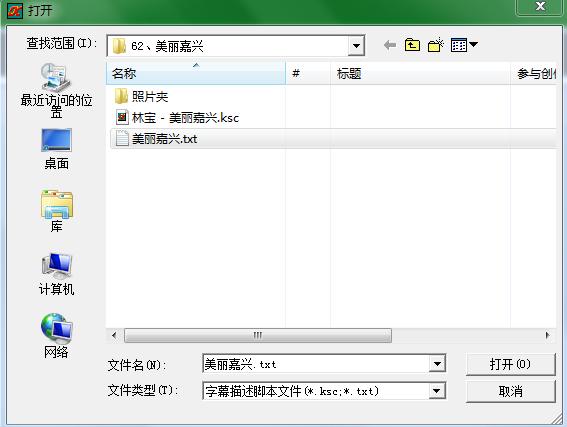Click scrollbar left arrow
Viewport: 567px width, 427px height.
click(114, 335)
